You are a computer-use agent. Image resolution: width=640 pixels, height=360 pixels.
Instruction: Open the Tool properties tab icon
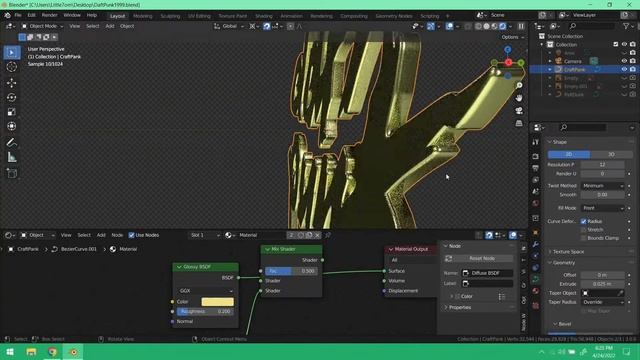[x=536, y=142]
